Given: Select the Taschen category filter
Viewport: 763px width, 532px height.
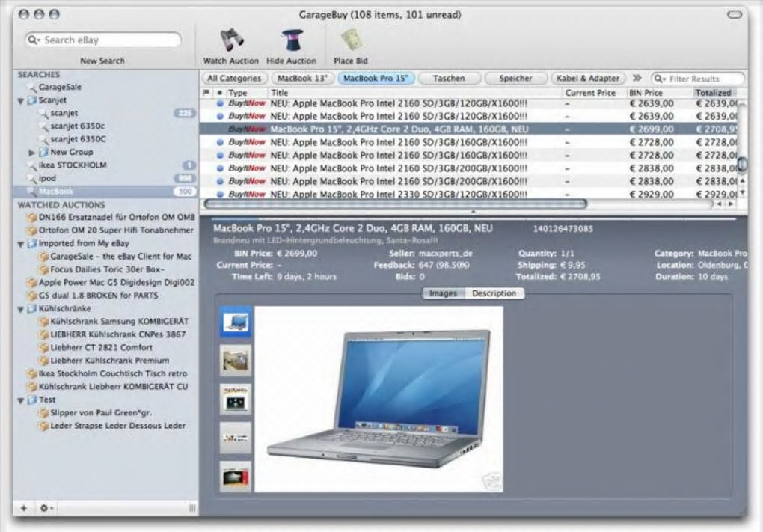Looking at the screenshot, I should coord(449,79).
